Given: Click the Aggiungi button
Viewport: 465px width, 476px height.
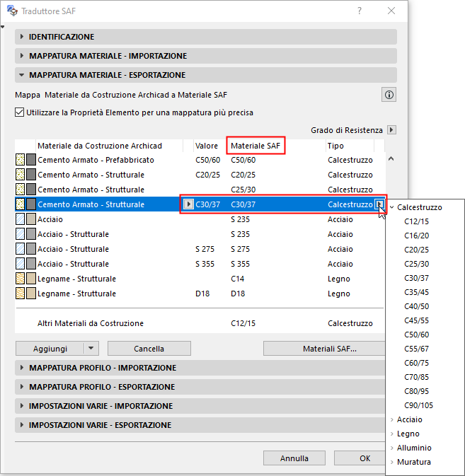Looking at the screenshot, I should click(50, 348).
